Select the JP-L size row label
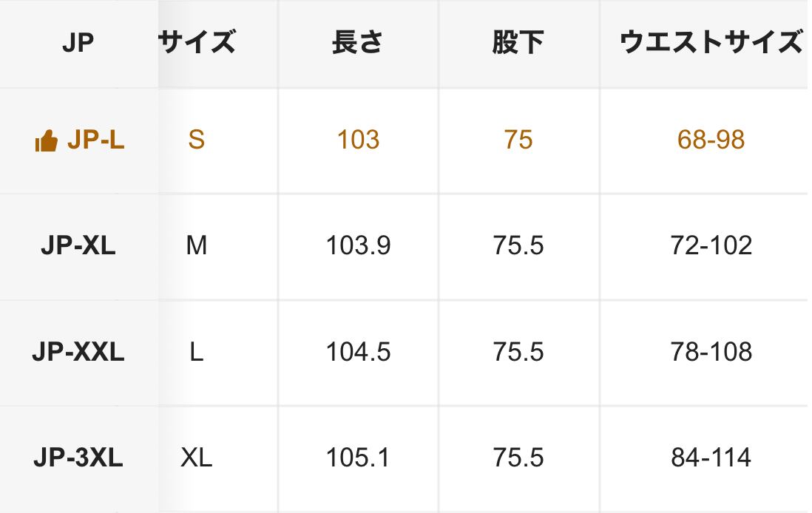812x513 pixels. [x=95, y=140]
